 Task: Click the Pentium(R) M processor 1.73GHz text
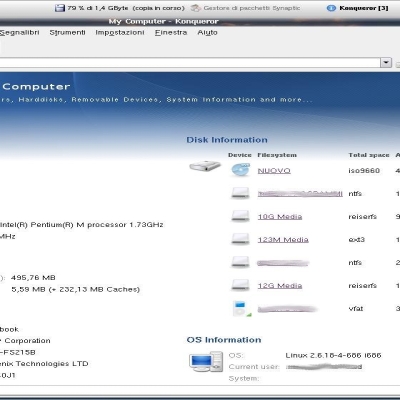97,225
